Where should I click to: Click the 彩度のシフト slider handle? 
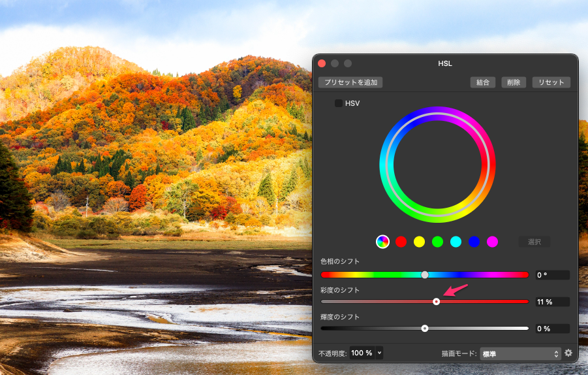(436, 302)
